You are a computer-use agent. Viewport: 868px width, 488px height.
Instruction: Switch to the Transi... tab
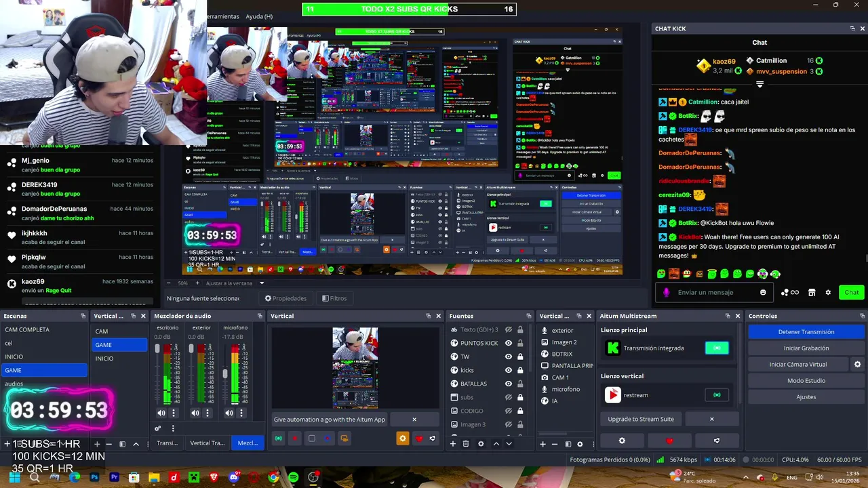pos(167,443)
